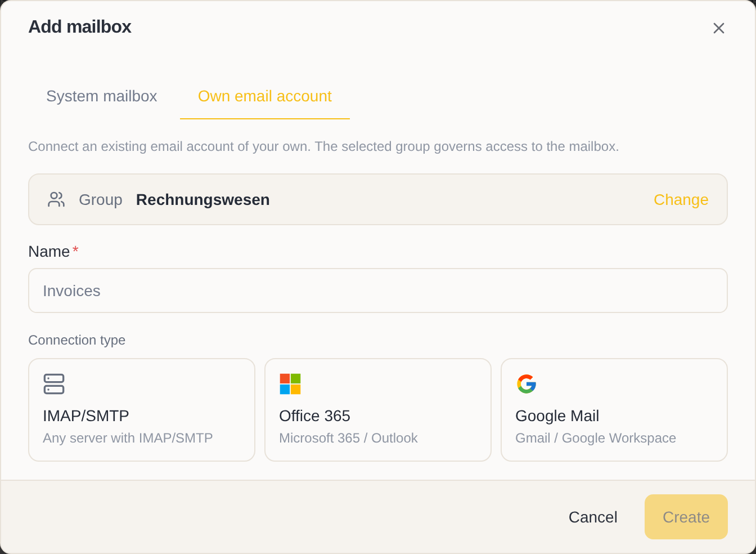Choose the Office 365 connection type

point(378,410)
